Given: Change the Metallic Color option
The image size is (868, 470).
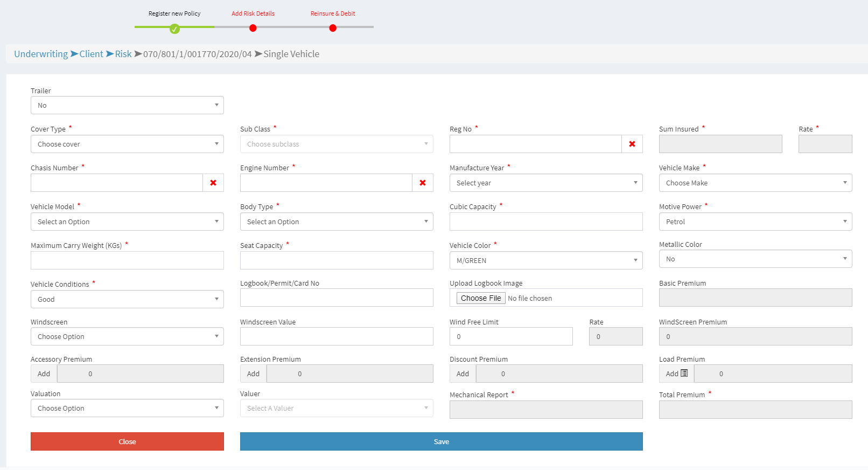Looking at the screenshot, I should coord(755,259).
